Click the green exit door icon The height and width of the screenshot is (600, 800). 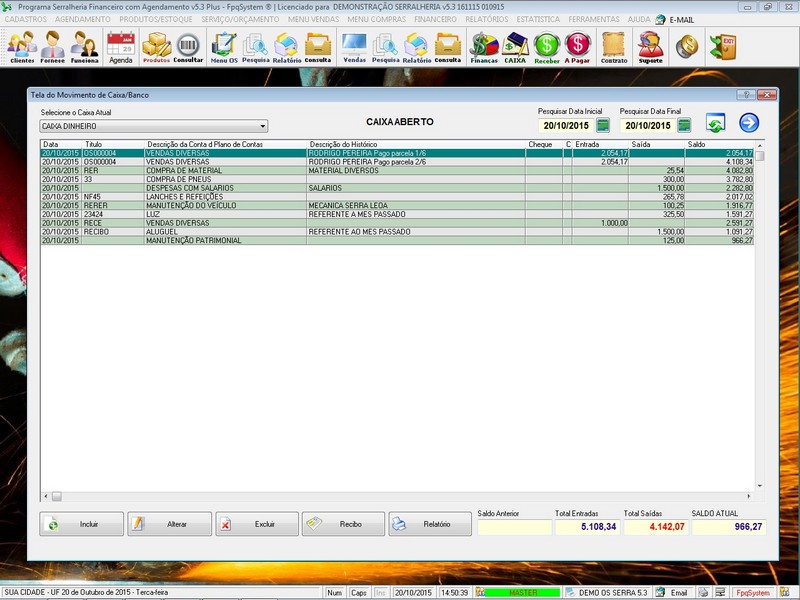click(x=722, y=46)
